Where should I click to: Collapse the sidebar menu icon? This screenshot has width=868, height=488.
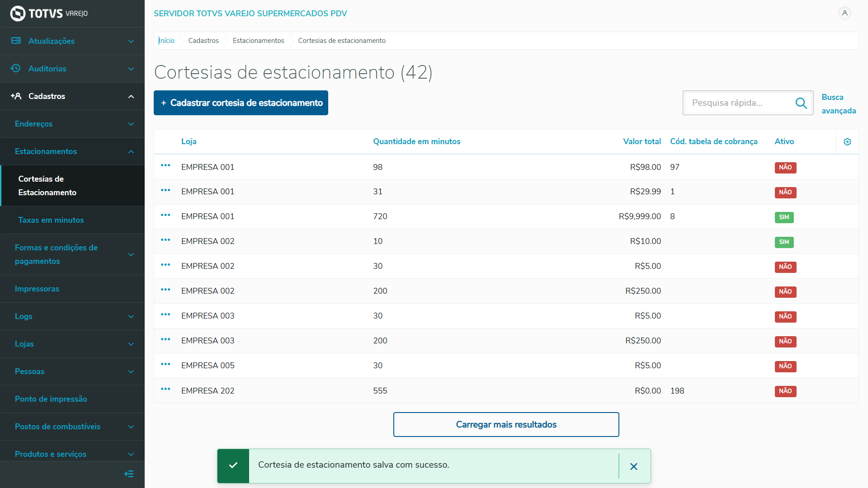129,474
